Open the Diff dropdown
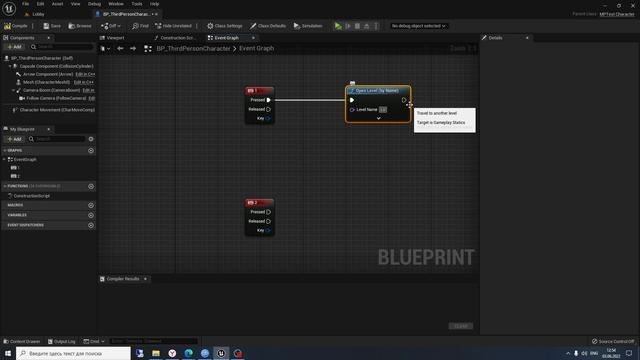The image size is (640, 360). [x=111, y=26]
